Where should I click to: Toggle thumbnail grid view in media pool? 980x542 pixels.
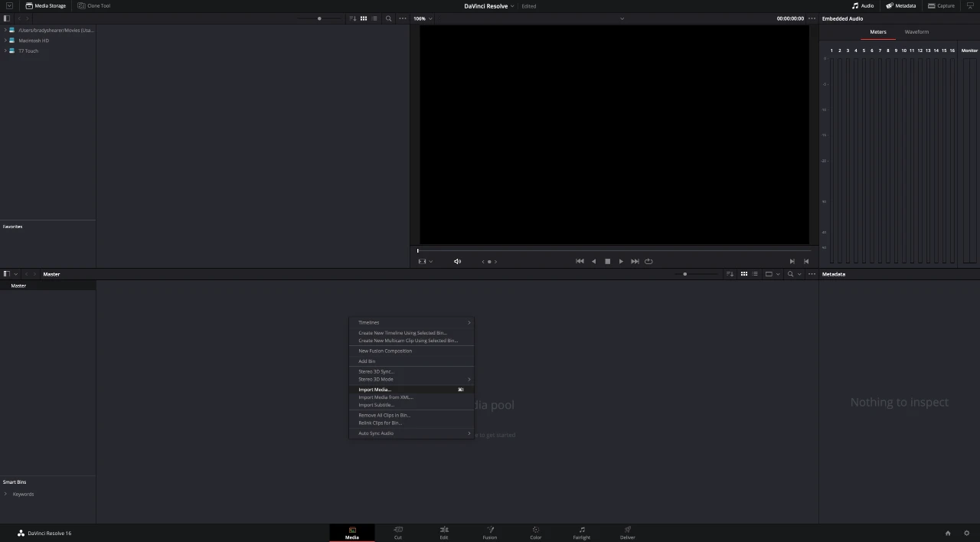743,274
